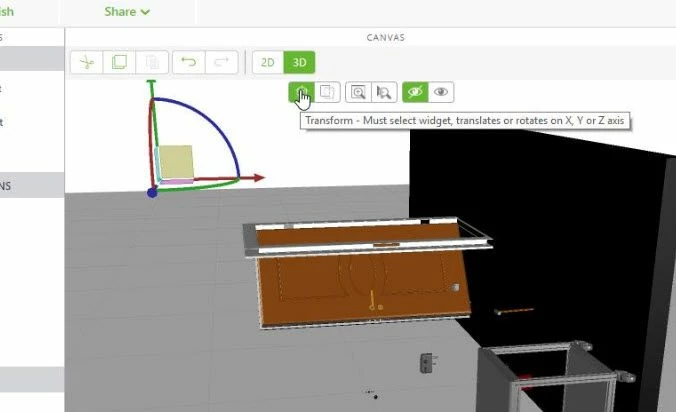This screenshot has height=412, width=676.
Task: Select the aluminum frame structure at bottom right
Action: coord(556,376)
